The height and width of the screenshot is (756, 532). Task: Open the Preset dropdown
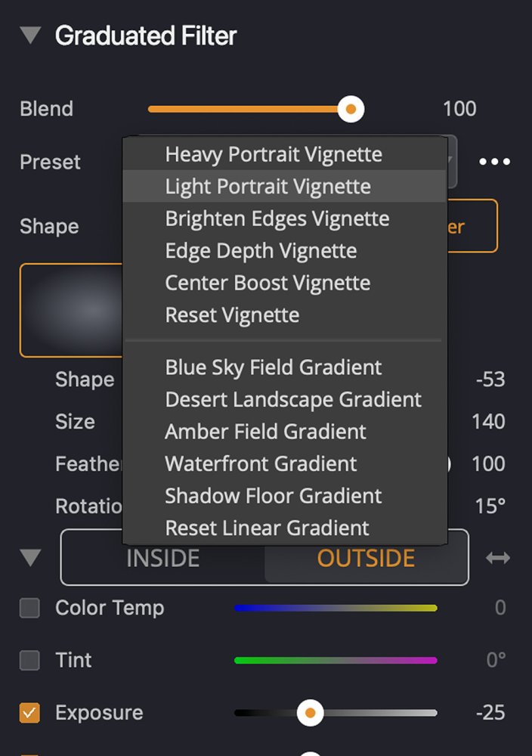point(450,162)
